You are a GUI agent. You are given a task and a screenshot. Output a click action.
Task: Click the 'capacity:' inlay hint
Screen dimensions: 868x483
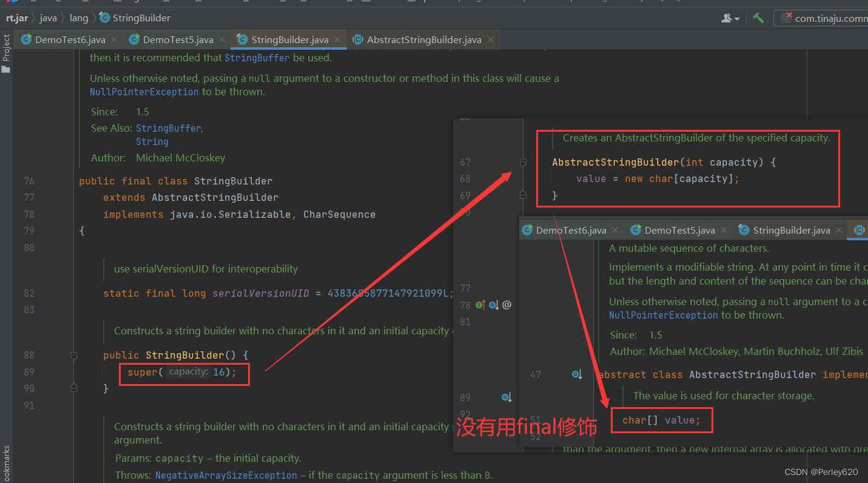[x=189, y=372]
